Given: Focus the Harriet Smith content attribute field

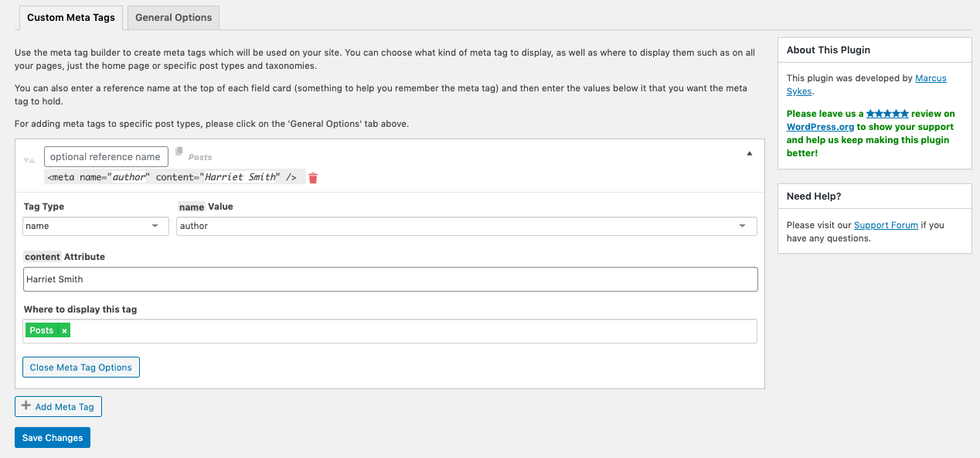Looking at the screenshot, I should [390, 279].
